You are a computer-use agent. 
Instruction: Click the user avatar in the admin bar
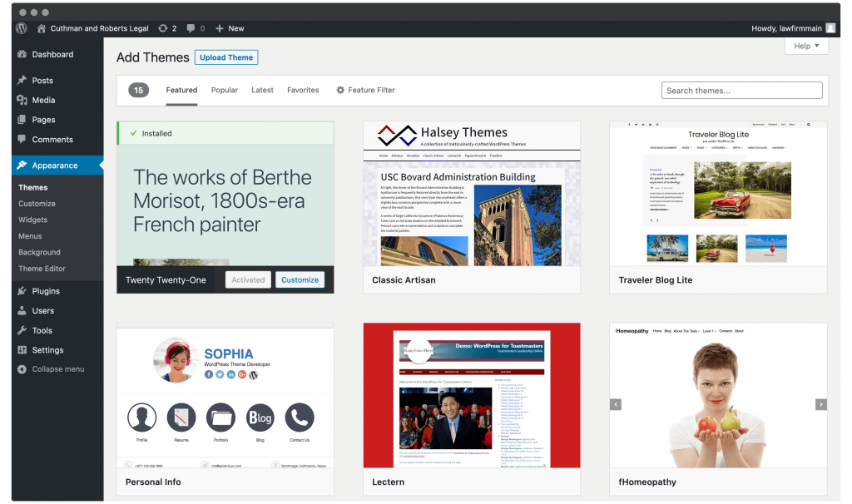(x=830, y=28)
